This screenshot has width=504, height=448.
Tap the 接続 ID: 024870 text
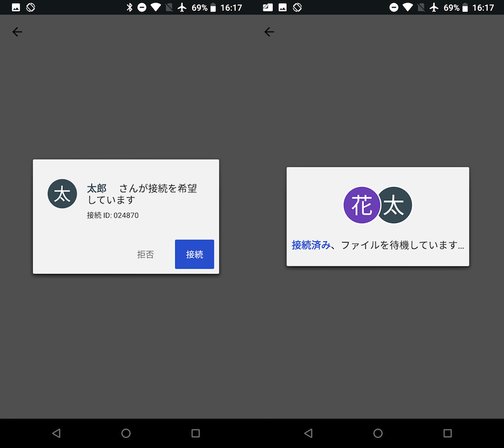tap(113, 215)
